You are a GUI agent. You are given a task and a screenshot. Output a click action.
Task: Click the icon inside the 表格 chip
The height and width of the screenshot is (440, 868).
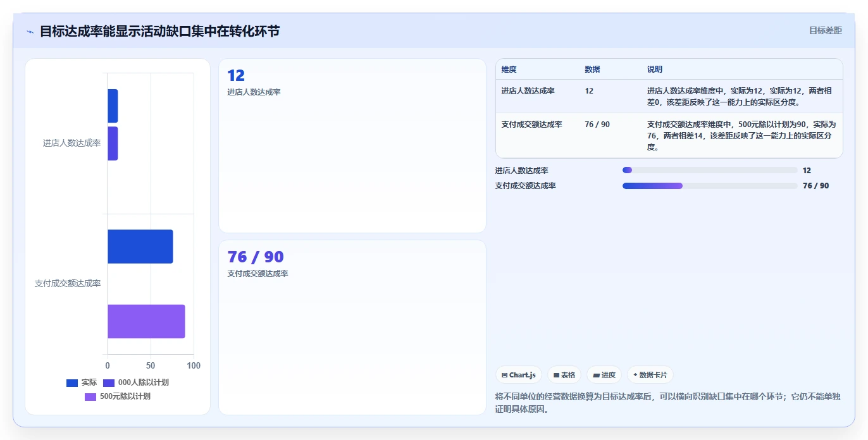pyautogui.click(x=556, y=375)
